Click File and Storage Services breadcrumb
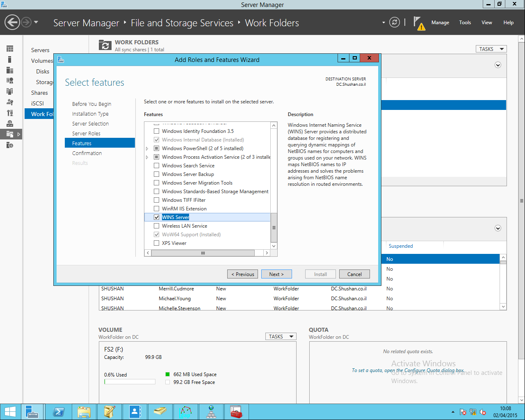 182,23
